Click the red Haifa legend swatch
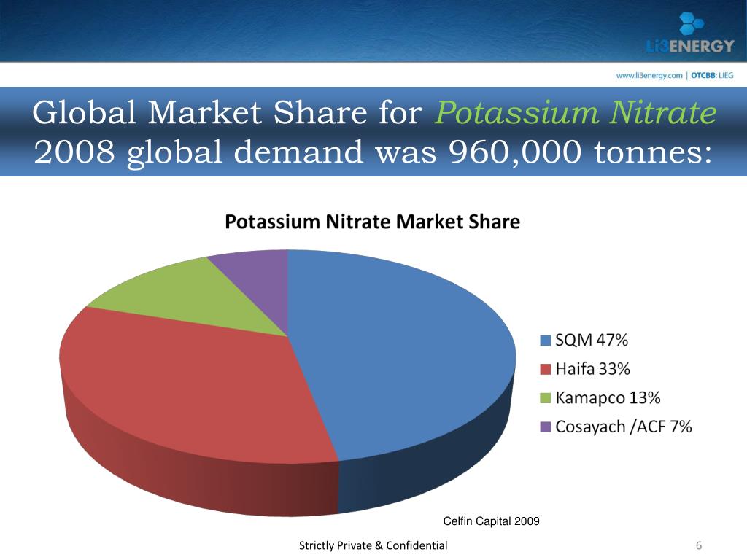 (x=546, y=369)
